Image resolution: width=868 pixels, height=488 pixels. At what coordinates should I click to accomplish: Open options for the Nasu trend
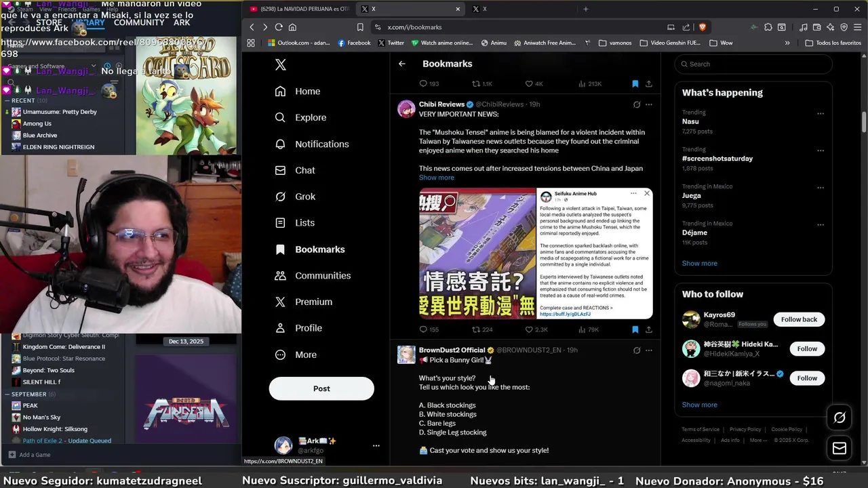tap(821, 114)
